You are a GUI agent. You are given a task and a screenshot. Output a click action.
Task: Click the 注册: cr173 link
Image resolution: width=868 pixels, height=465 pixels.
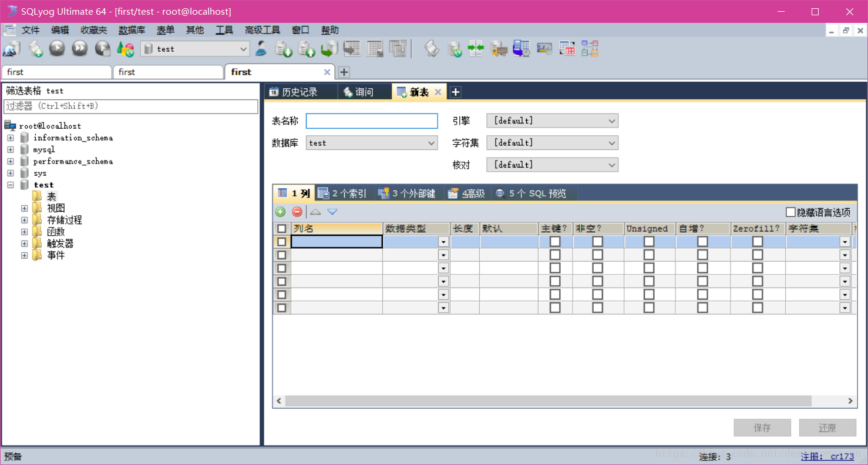pyautogui.click(x=827, y=457)
